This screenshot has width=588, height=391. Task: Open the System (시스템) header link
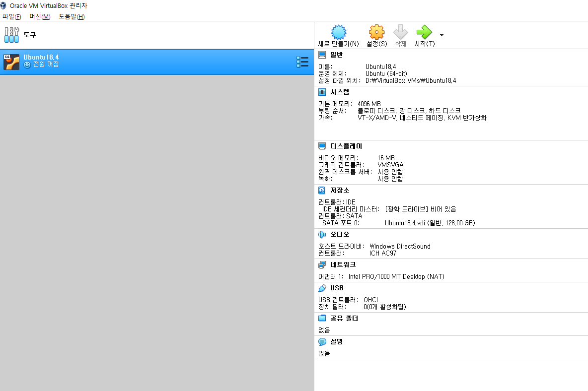(340, 92)
